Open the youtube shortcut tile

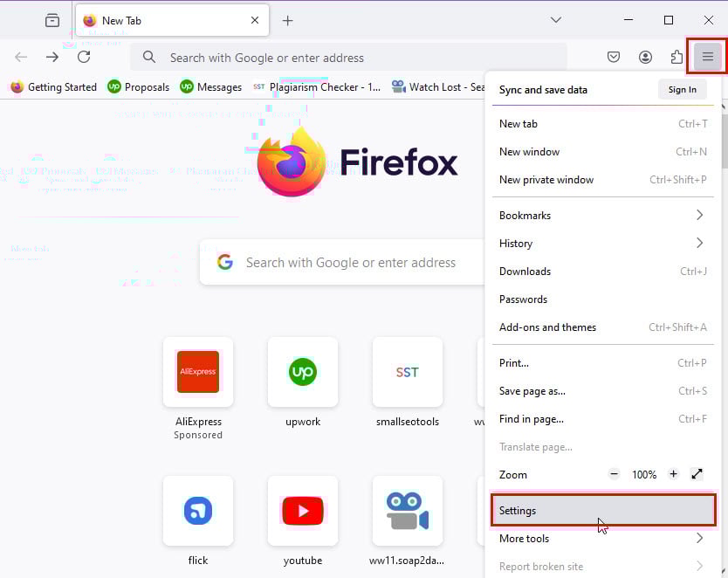click(303, 511)
